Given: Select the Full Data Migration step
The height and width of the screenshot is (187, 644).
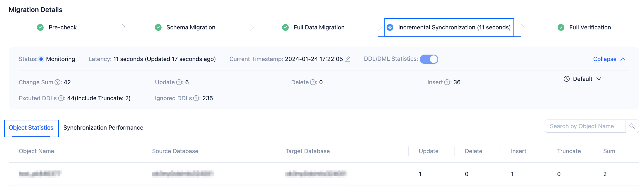Looking at the screenshot, I should tap(313, 27).
